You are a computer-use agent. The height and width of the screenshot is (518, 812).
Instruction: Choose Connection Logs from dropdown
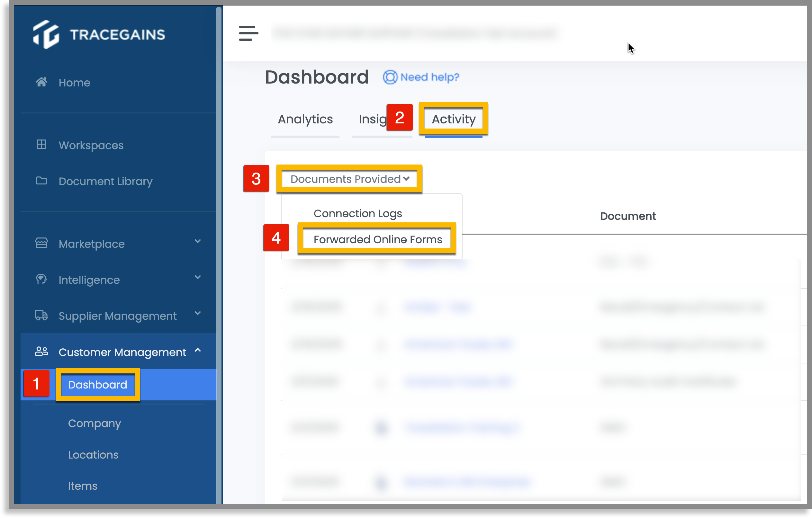pos(358,213)
